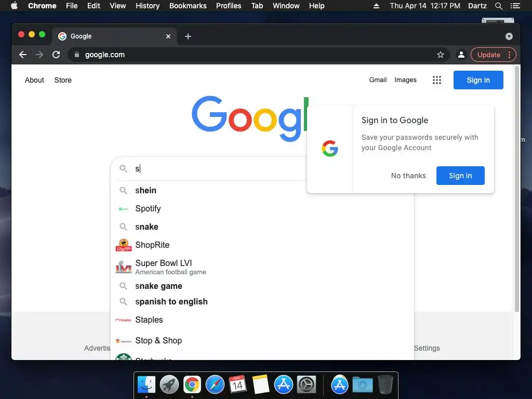Open the Edit menu
Screen dimensions: 532x399
[94, 6]
